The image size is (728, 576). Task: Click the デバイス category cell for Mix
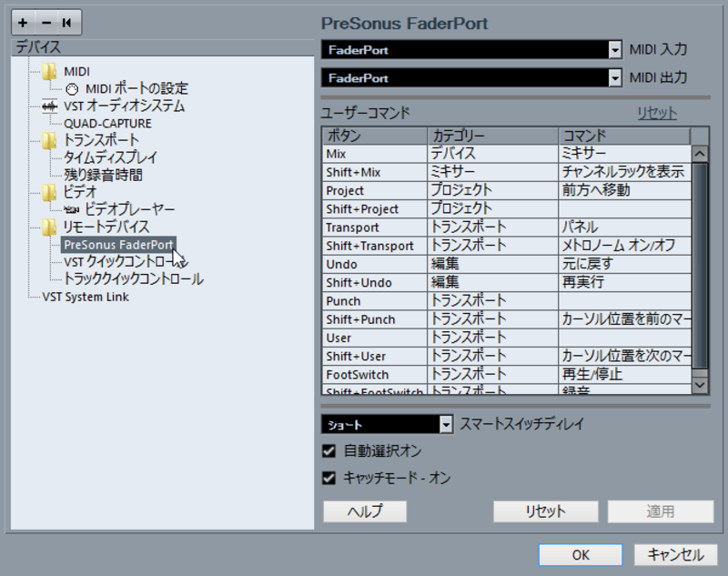492,154
